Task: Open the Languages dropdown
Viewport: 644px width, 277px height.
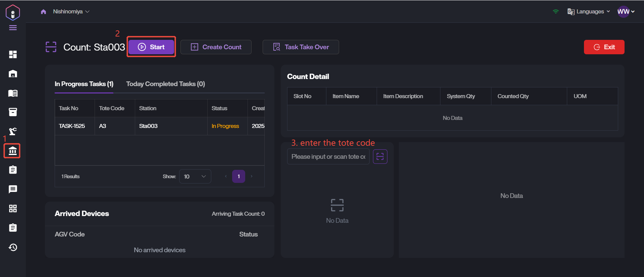Action: click(589, 12)
